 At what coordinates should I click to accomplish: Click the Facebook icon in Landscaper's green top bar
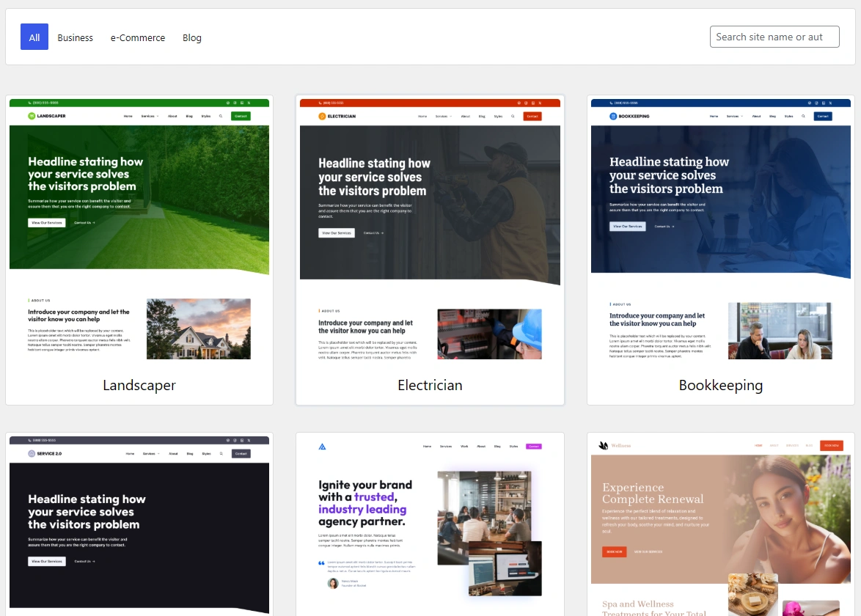point(228,103)
